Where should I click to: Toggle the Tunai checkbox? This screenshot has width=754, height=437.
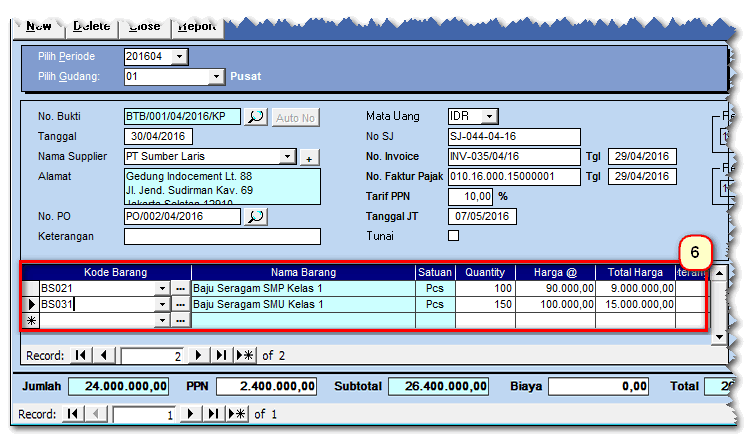(x=454, y=236)
